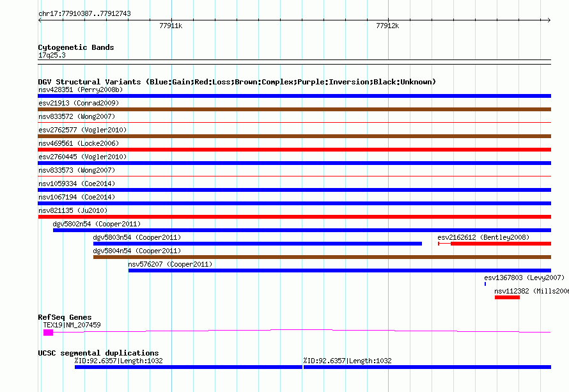Image resolution: width=569 pixels, height=392 pixels.
Task: Click the nsv576207 (Cooper2011) label
Action: 170,264
